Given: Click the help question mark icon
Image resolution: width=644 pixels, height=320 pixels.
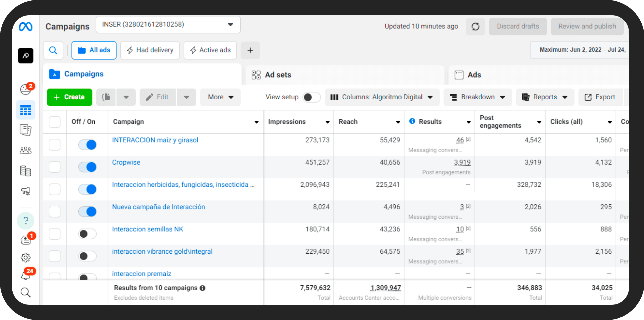Looking at the screenshot, I should (x=26, y=221).
